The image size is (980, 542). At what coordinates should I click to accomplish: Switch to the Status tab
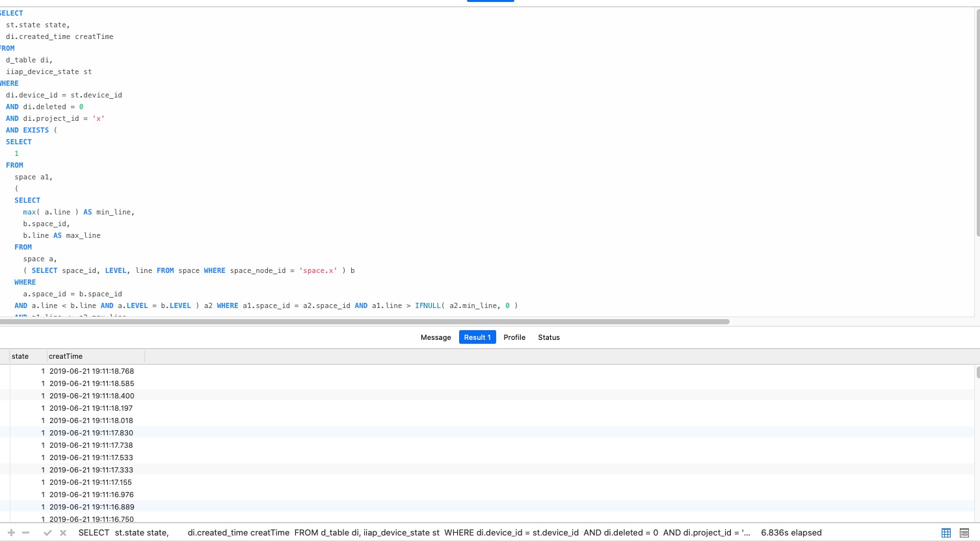point(549,337)
